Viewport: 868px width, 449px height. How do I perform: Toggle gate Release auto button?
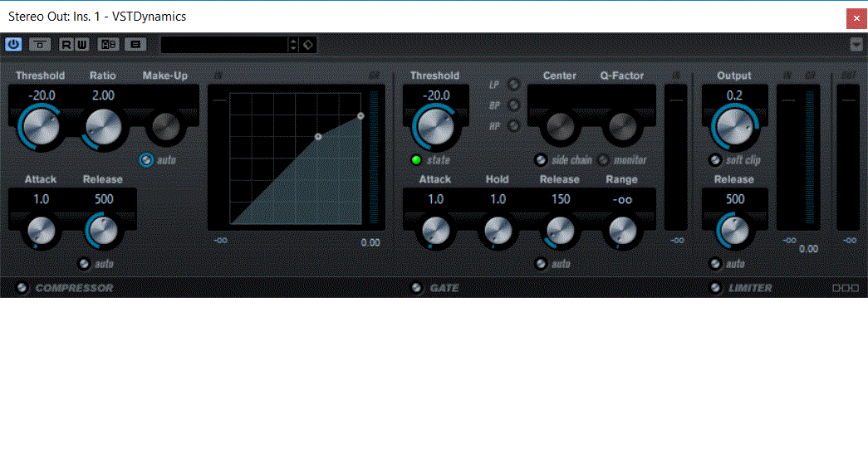[540, 264]
